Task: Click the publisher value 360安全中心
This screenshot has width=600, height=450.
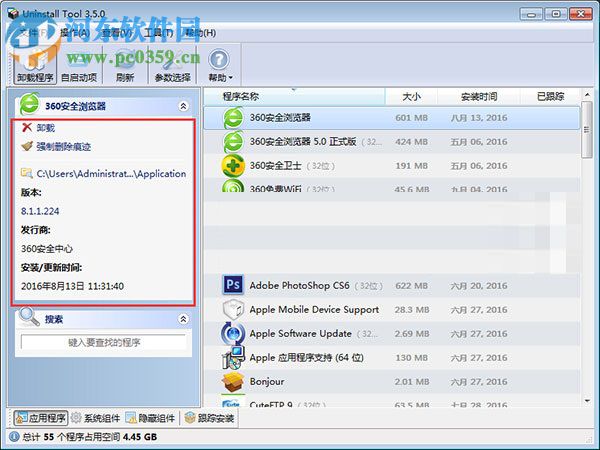Action: pyautogui.click(x=47, y=249)
